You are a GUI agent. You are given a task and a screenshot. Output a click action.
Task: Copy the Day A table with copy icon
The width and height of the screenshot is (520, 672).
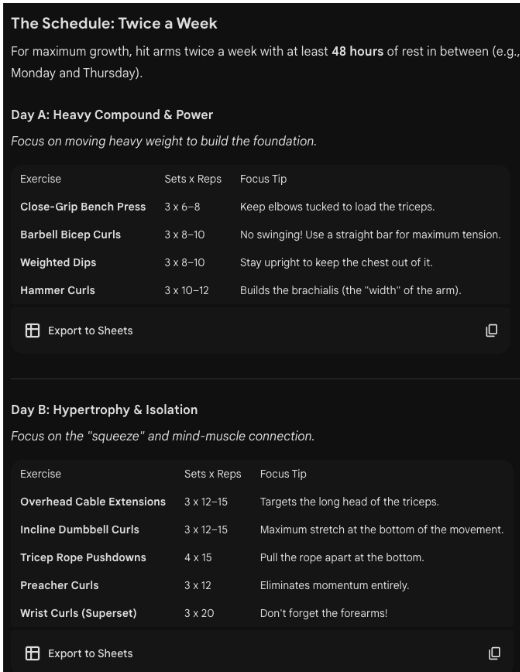coord(491,330)
